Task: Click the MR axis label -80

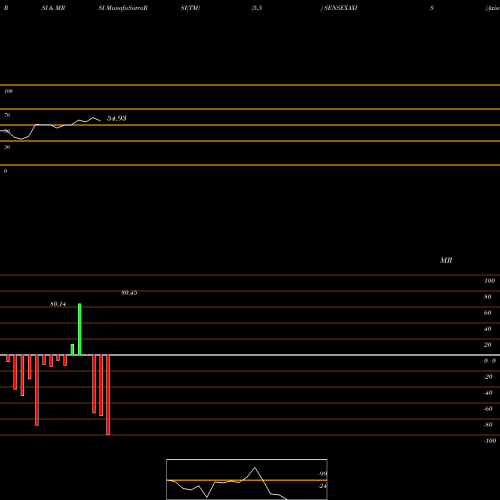Action: (488, 425)
